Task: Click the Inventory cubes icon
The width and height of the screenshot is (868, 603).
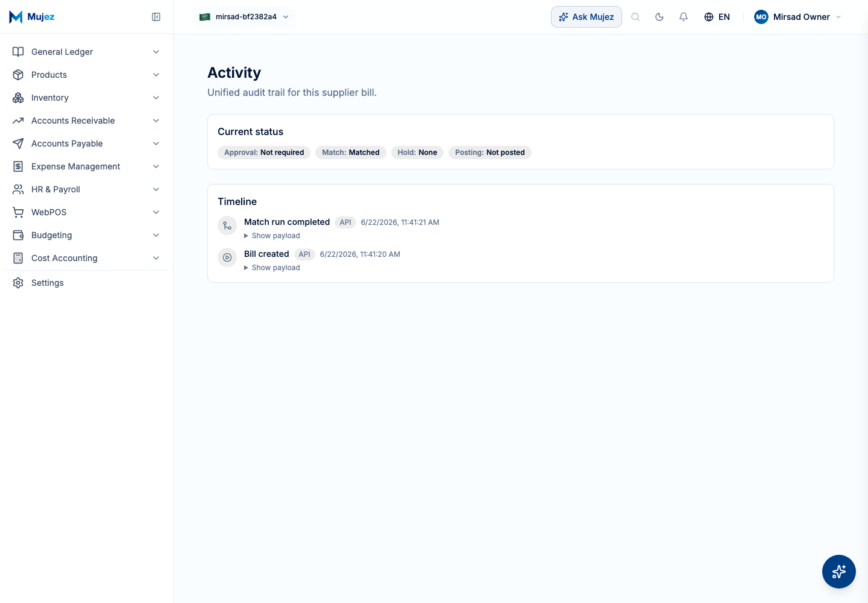Action: [x=18, y=98]
